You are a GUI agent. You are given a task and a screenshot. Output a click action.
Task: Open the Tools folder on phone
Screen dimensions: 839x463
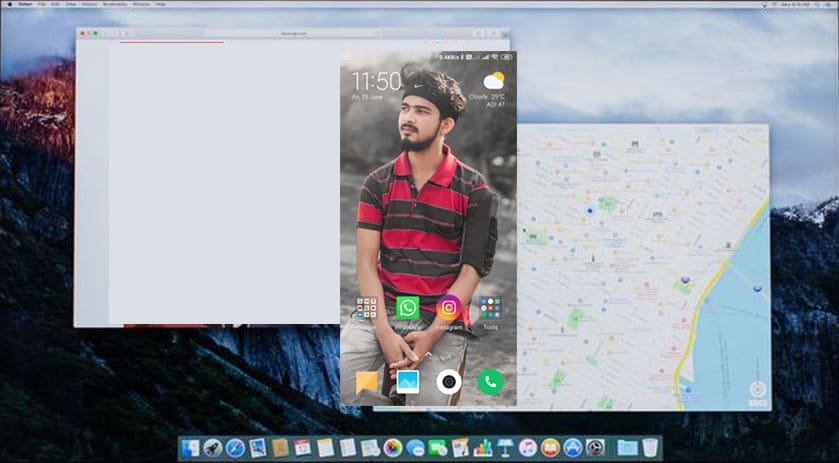click(x=490, y=308)
